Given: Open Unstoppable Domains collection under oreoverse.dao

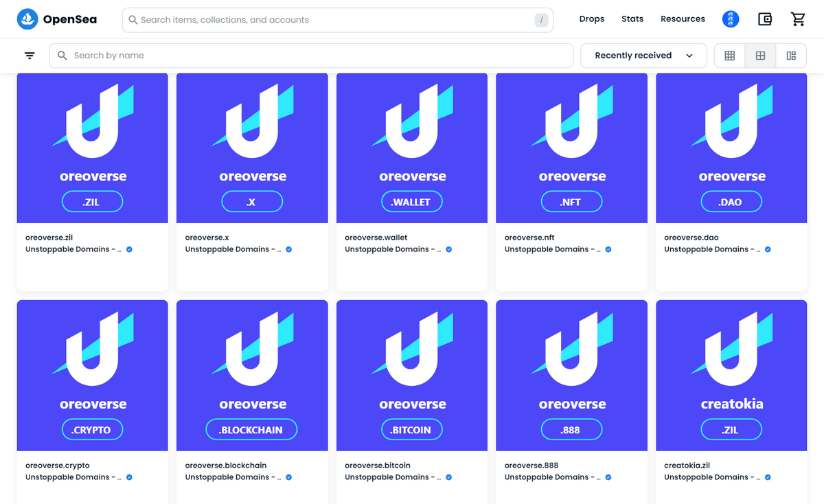Looking at the screenshot, I should (712, 249).
